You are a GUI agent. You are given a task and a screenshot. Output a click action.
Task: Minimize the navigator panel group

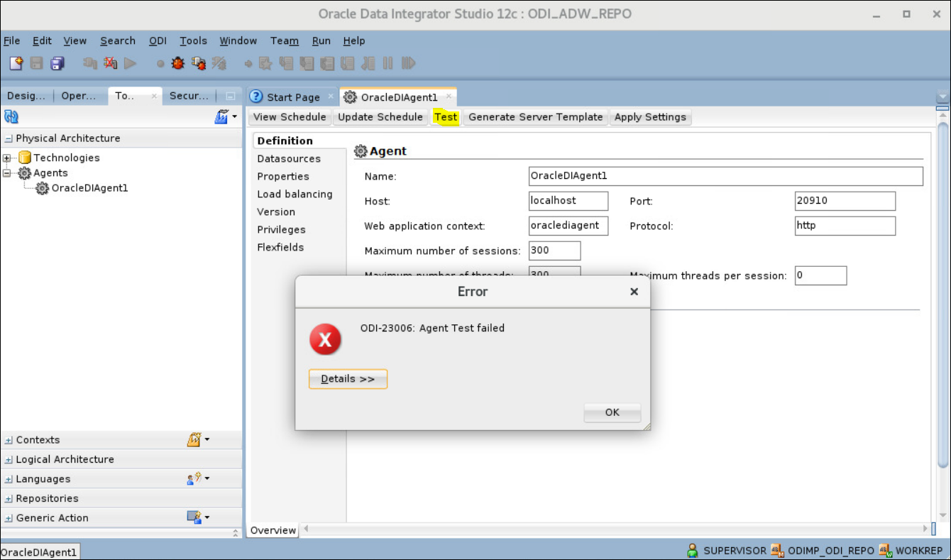click(230, 96)
